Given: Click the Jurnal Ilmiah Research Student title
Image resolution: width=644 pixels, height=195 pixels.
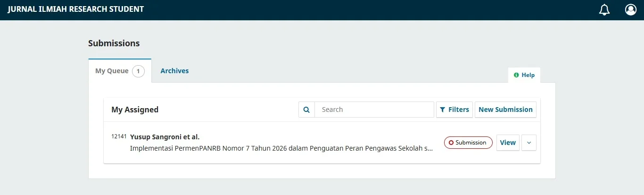Looking at the screenshot, I should pos(76,9).
